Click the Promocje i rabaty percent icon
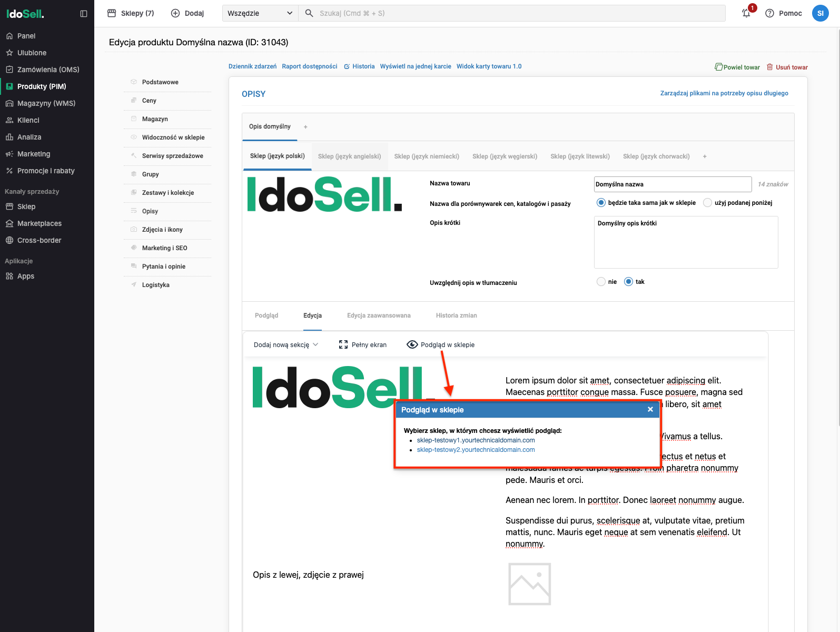The image size is (840, 632). pos(9,171)
